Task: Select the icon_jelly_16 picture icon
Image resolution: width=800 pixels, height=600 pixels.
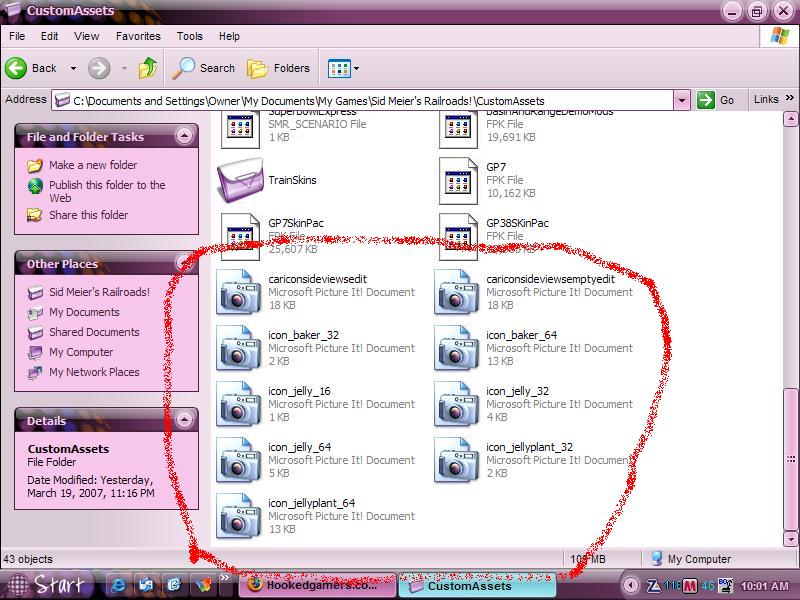Action: [x=239, y=404]
